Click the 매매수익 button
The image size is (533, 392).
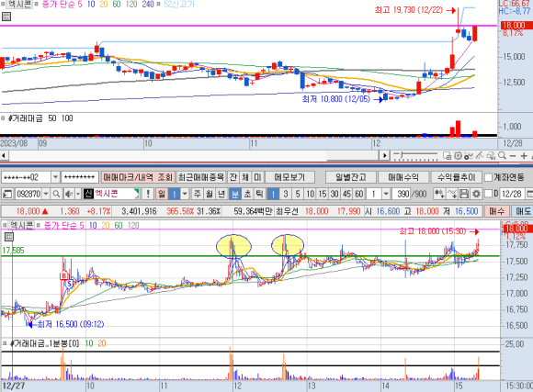(x=403, y=177)
